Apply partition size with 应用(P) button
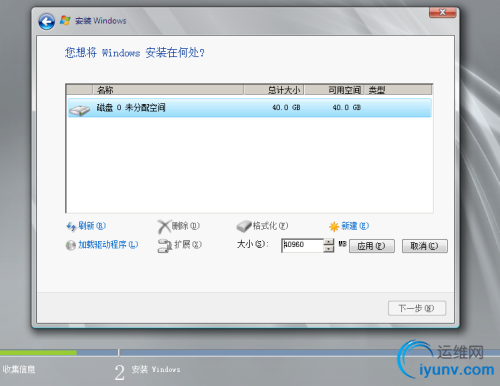 pos(372,246)
